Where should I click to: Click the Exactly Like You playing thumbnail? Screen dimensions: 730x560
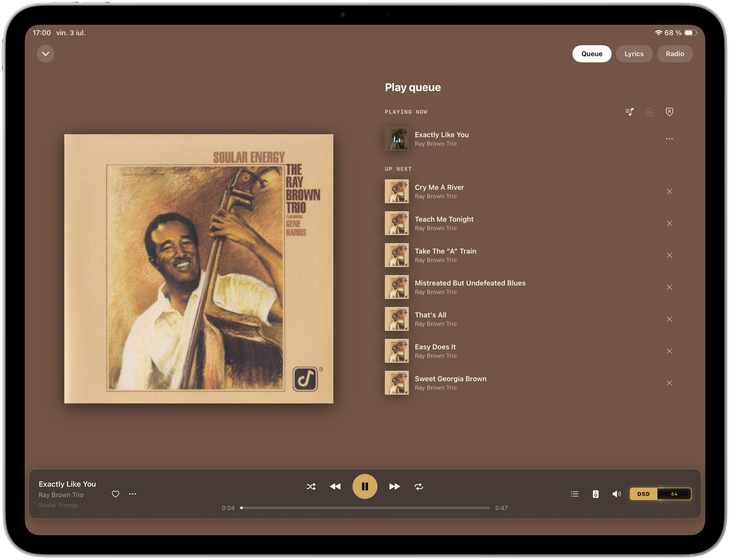pos(396,139)
